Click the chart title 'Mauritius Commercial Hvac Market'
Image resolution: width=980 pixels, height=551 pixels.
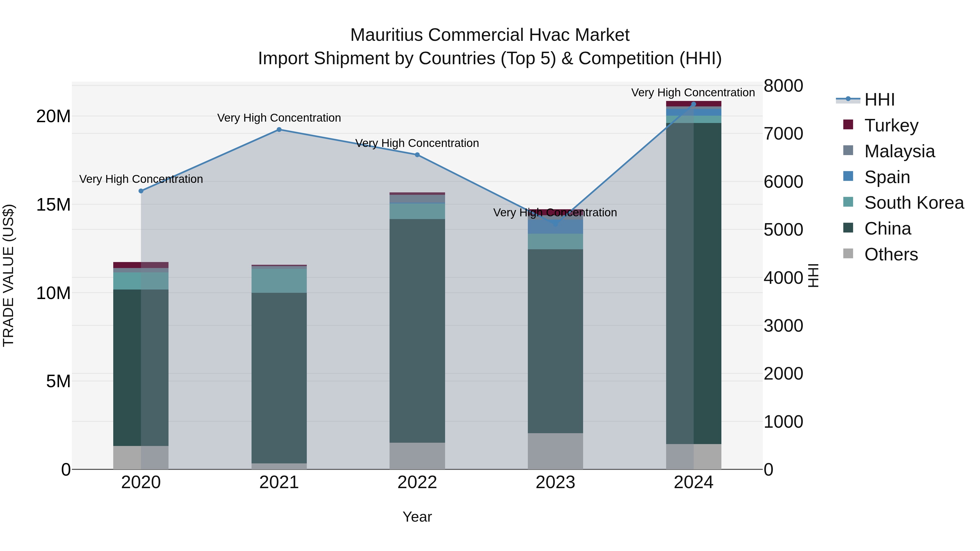(490, 35)
